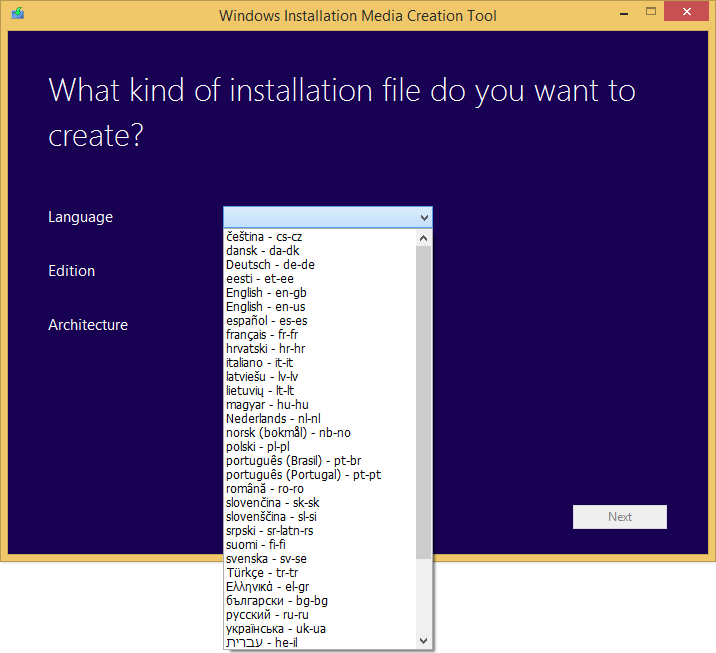
Task: Choose Deutsch - de-de language
Action: (x=270, y=265)
